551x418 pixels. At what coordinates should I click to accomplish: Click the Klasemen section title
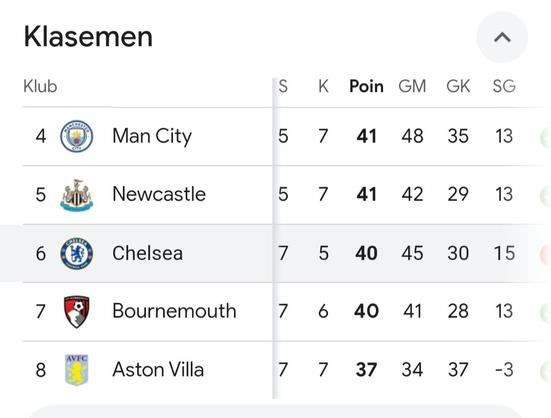[x=88, y=37]
